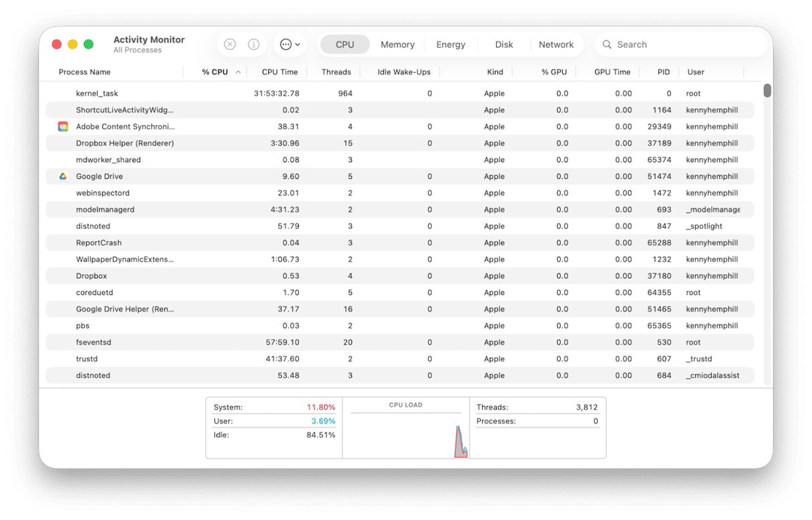This screenshot has width=812, height=520.
Task: Select the kernel_task process row
Action: [401, 93]
